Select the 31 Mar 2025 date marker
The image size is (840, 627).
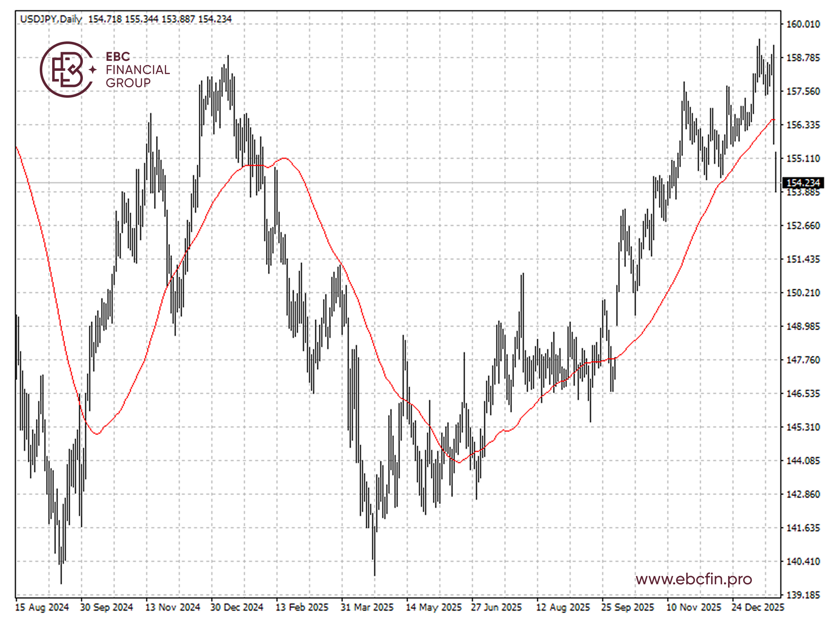(367, 607)
